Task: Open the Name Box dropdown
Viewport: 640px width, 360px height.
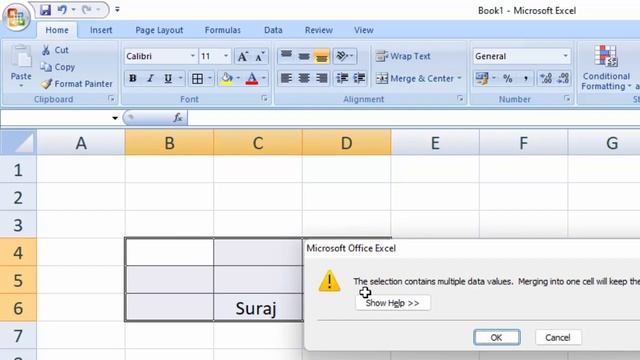Action: point(115,118)
